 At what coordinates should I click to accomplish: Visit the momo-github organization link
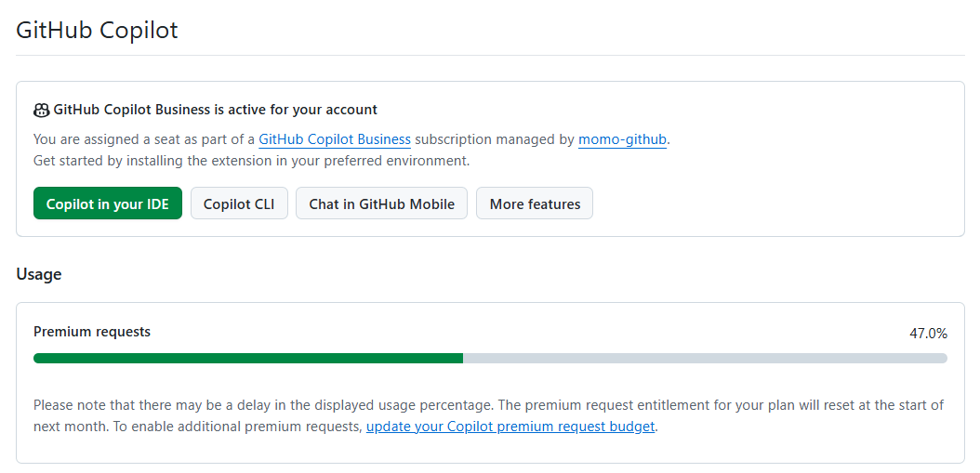pos(622,139)
